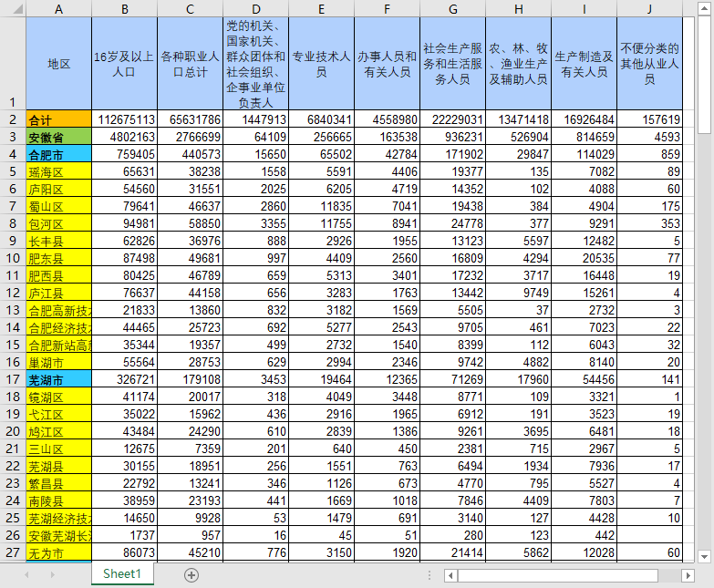714x588 pixels.
Task: Click vertical scrollbar up arrow
Action: click(704, 8)
